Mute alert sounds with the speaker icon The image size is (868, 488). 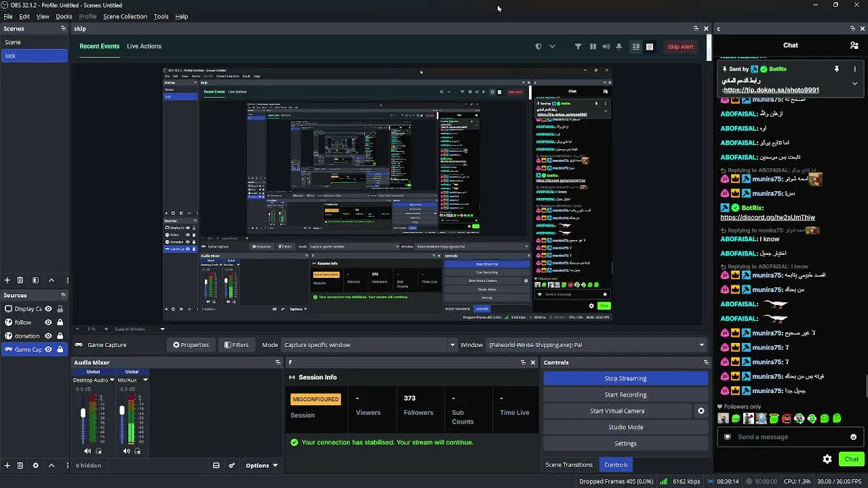[606, 47]
